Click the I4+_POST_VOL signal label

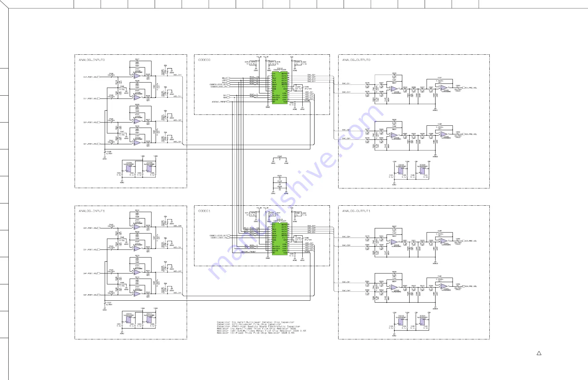90,273
